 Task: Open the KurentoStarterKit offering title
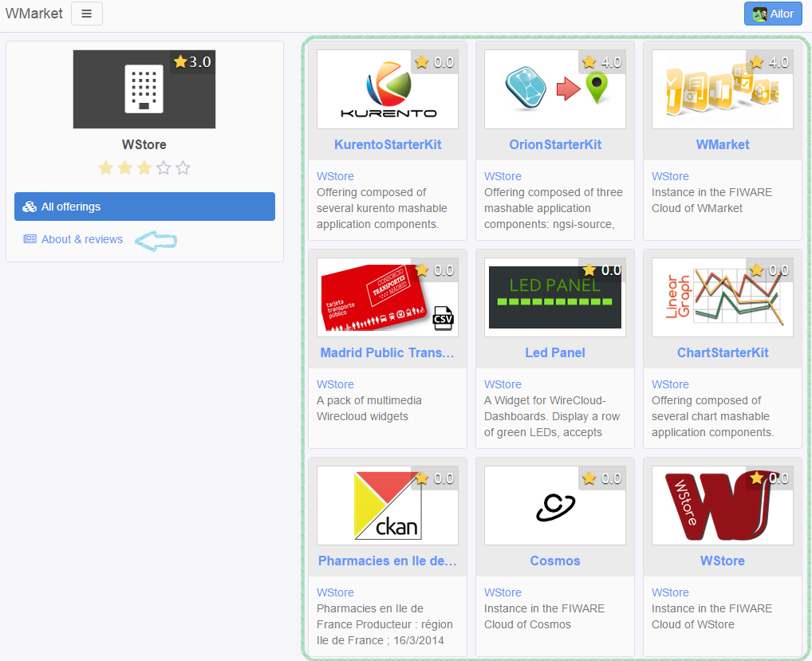click(388, 144)
